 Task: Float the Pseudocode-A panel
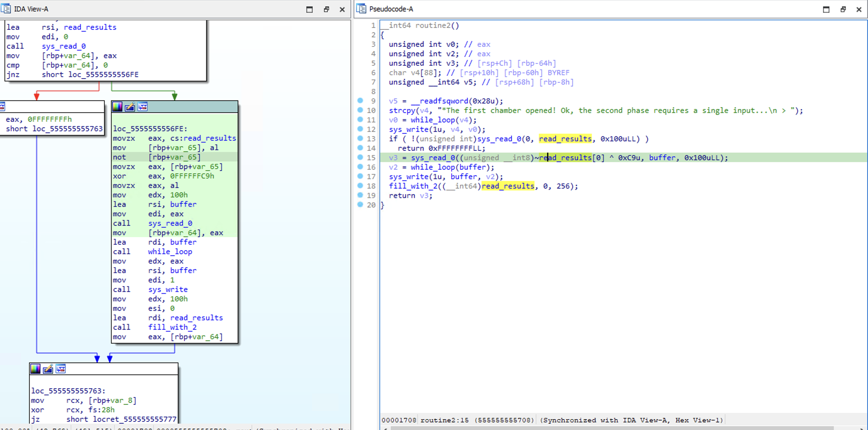(843, 9)
